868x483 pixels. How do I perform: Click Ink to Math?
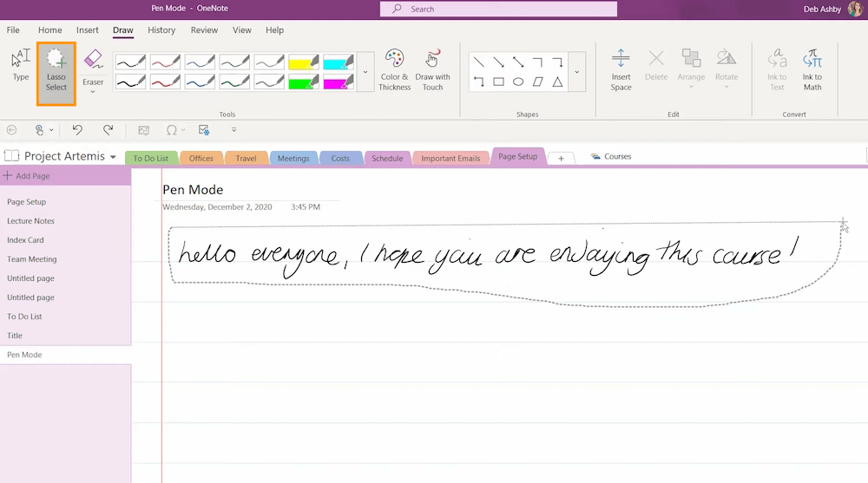click(812, 69)
